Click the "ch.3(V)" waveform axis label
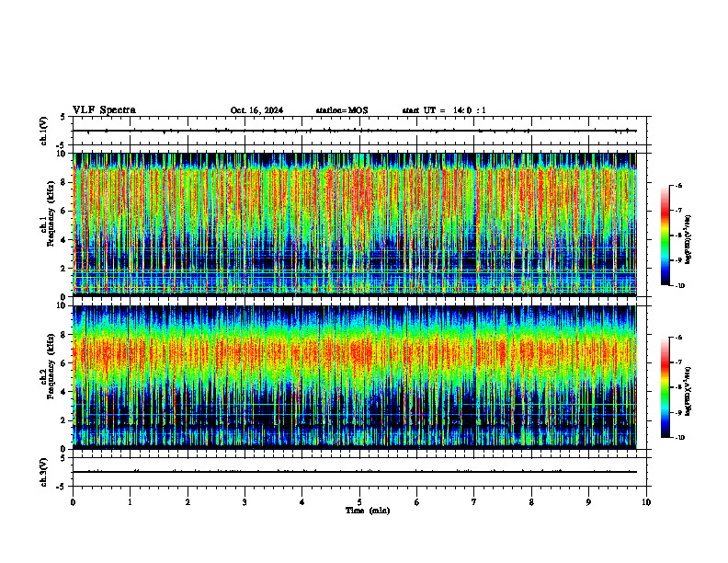This screenshot has height=563, width=728. [43, 472]
